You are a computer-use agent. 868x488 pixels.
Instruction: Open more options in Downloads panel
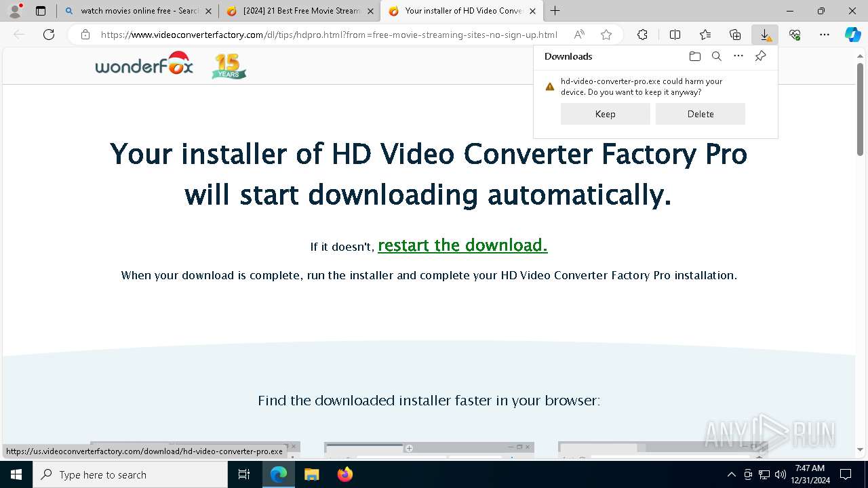click(738, 56)
